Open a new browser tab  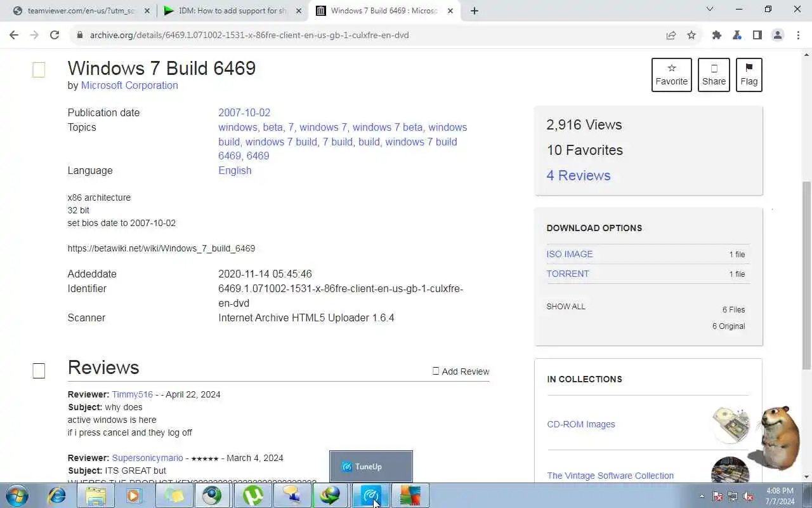pos(475,11)
